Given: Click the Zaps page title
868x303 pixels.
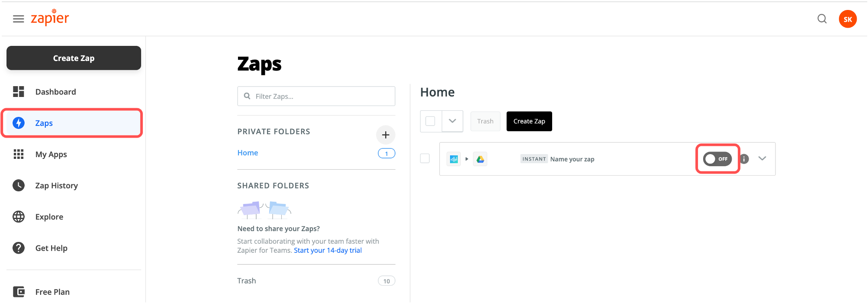Looking at the screenshot, I should (259, 64).
